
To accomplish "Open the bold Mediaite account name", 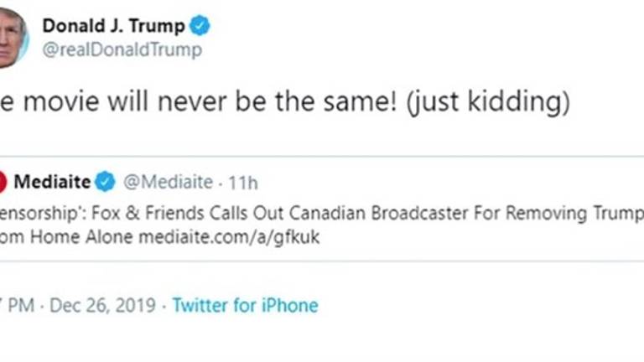I will click(x=52, y=181).
